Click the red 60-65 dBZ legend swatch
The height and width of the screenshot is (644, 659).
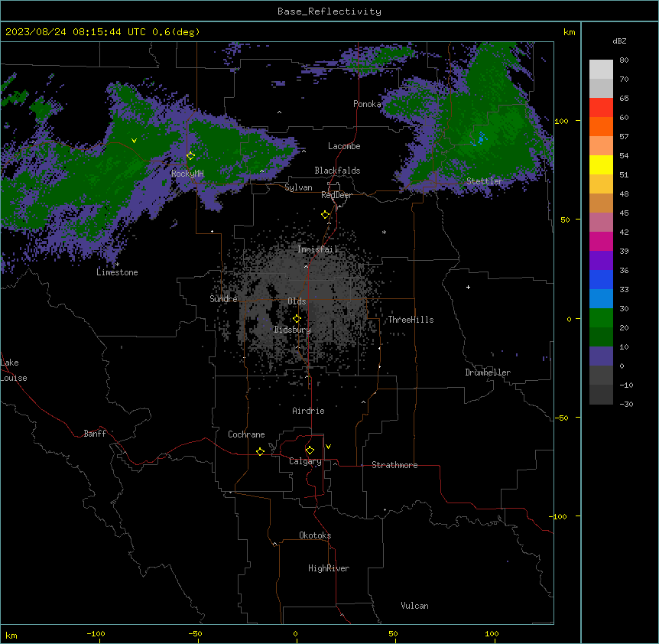pyautogui.click(x=601, y=108)
